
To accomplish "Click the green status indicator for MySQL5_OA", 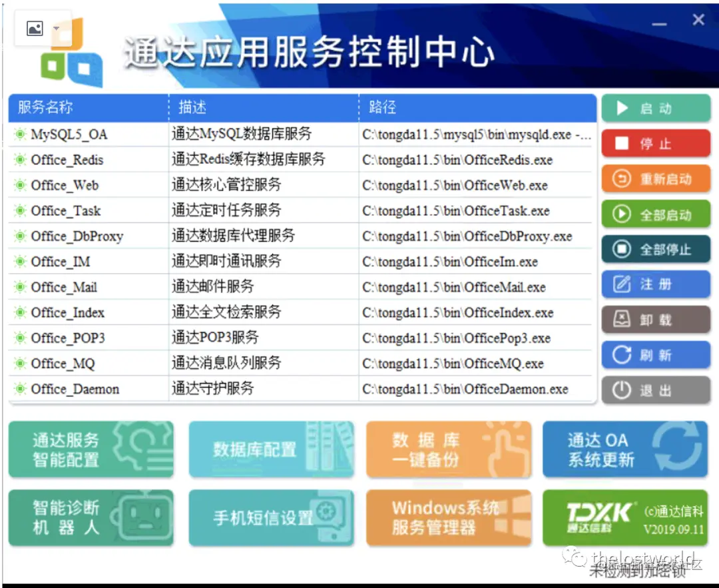I will 18,134.
